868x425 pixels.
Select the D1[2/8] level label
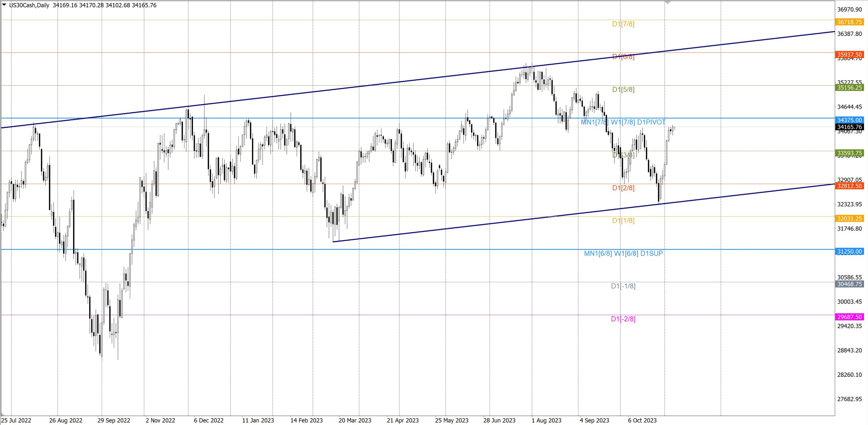click(x=623, y=188)
